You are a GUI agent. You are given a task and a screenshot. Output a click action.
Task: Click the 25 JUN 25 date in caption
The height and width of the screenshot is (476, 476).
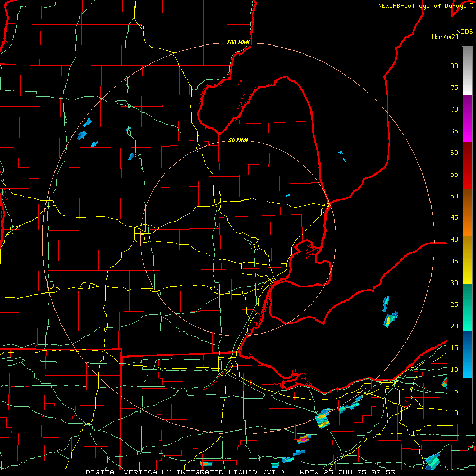(x=346, y=472)
